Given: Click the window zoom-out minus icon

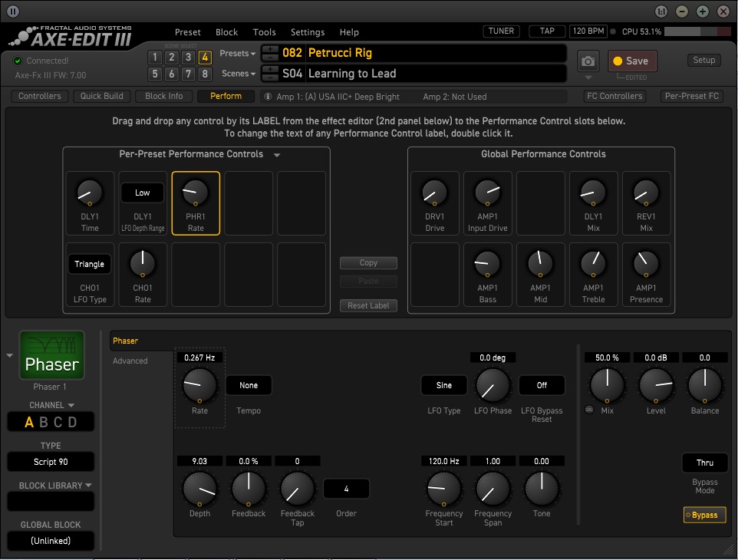Looking at the screenshot, I should [681, 12].
